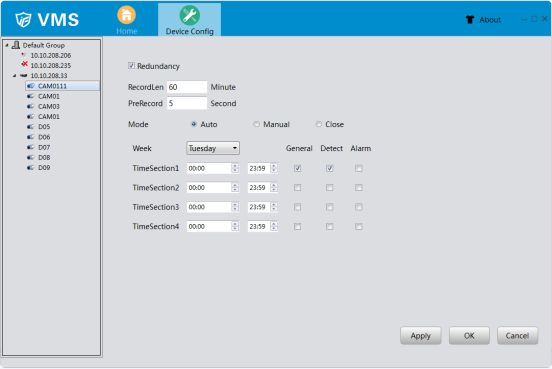Viewport: 552px width, 369px height.
Task: Open the Home tab icon
Action: click(126, 15)
